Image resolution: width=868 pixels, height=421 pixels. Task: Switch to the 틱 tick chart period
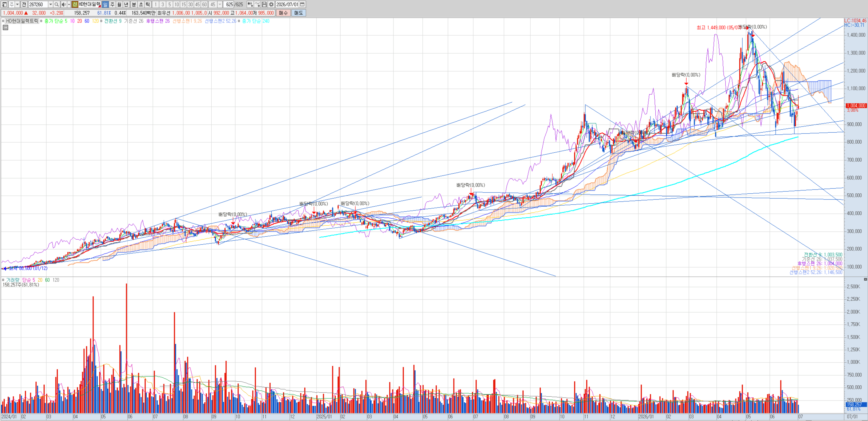coord(148,4)
